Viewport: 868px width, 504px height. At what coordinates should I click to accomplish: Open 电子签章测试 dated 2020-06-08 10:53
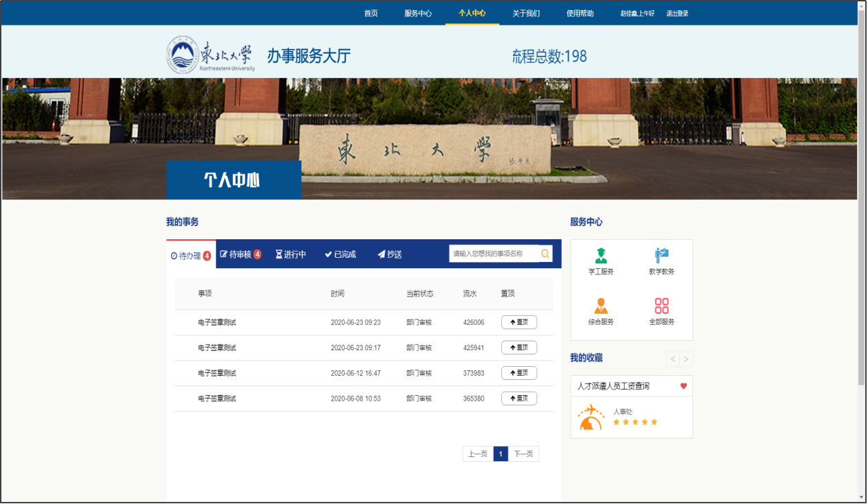(216, 399)
